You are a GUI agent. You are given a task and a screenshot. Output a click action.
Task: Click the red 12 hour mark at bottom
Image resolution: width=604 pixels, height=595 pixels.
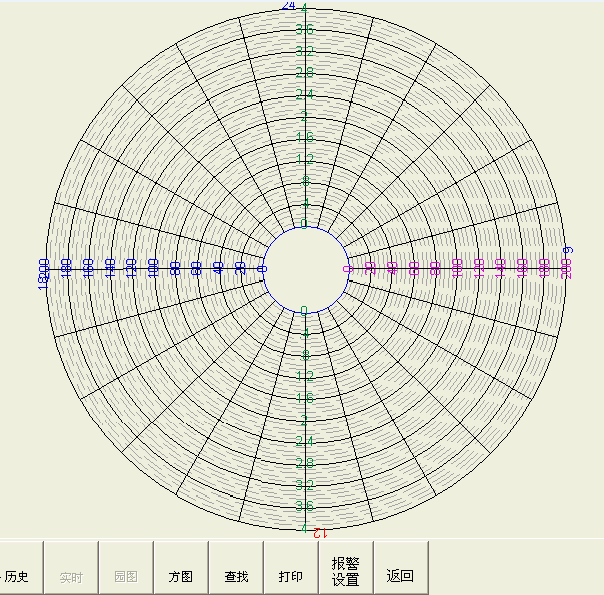(319, 531)
